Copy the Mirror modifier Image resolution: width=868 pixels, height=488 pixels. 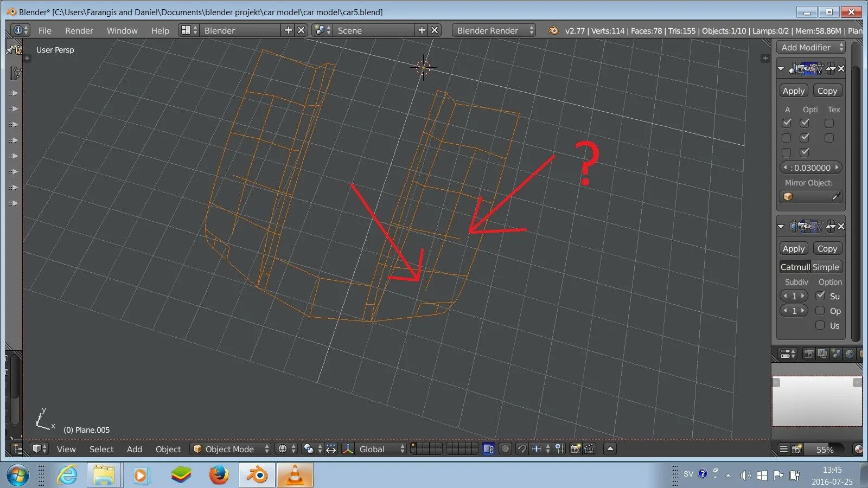(827, 91)
